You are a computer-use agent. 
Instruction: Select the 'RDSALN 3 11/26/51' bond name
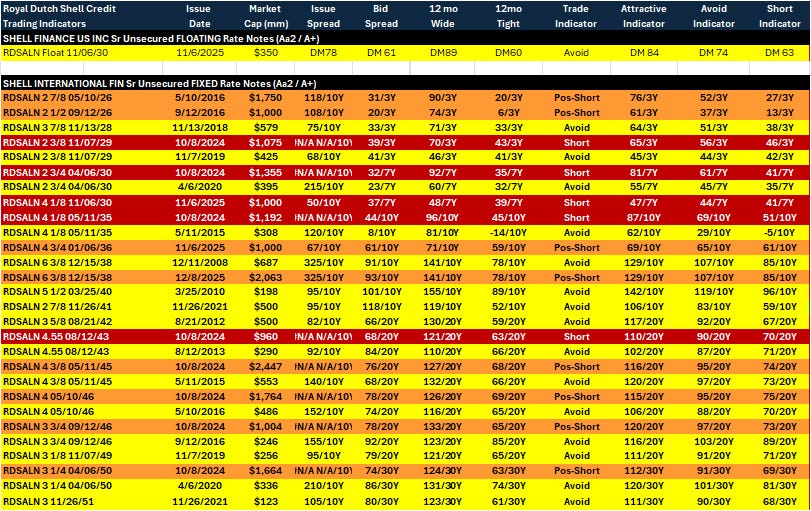pos(49,502)
